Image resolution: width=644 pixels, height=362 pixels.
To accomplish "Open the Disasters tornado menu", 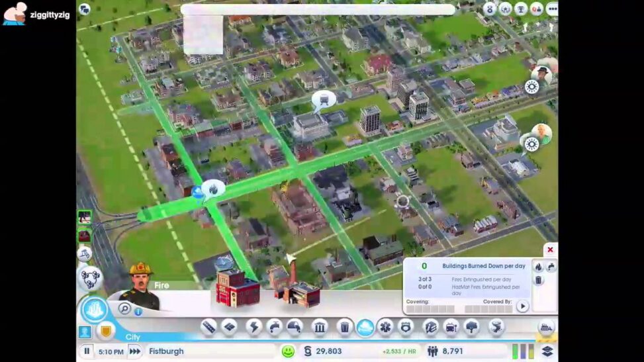I will (496, 327).
